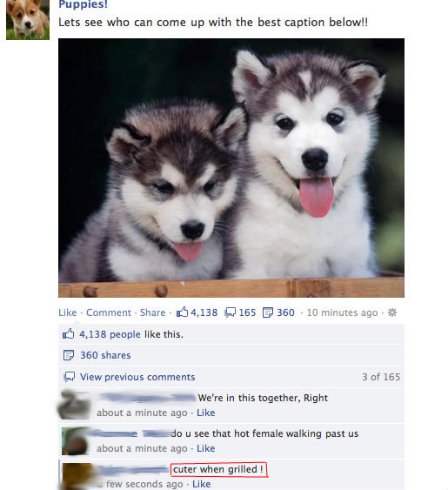448x490 pixels.
Task: Click the share note icon beside 360
Action: tap(268, 312)
